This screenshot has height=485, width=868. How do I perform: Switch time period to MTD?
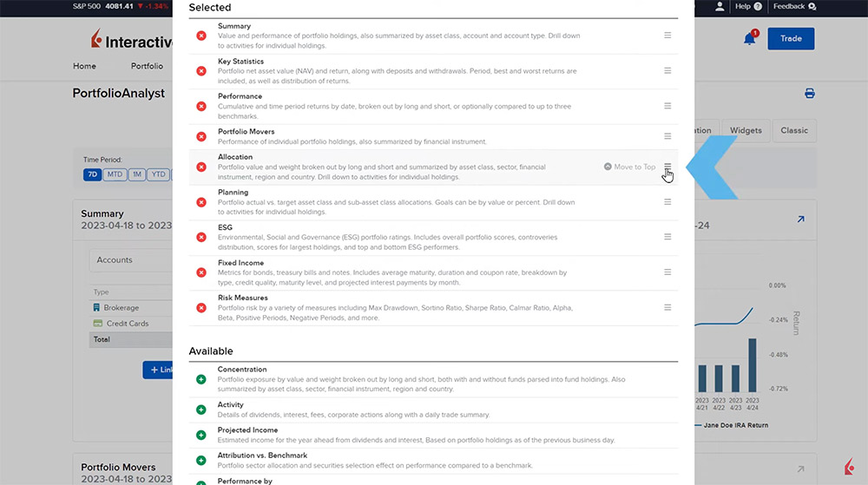point(115,174)
